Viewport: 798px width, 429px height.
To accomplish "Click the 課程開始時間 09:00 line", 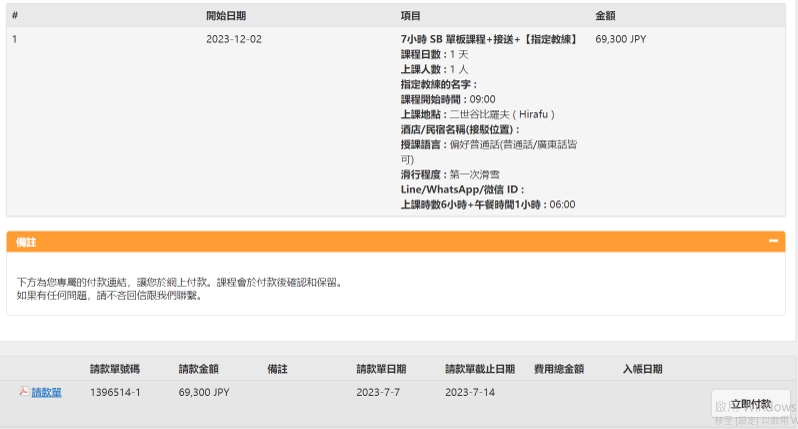I will 448,99.
